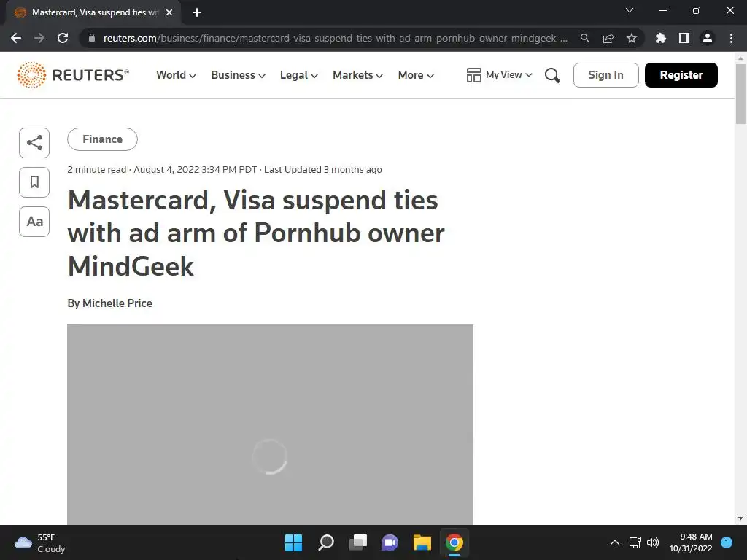The image size is (747, 560).
Task: Click the headline Mastercard, Visa suspend ties
Action: click(x=256, y=233)
